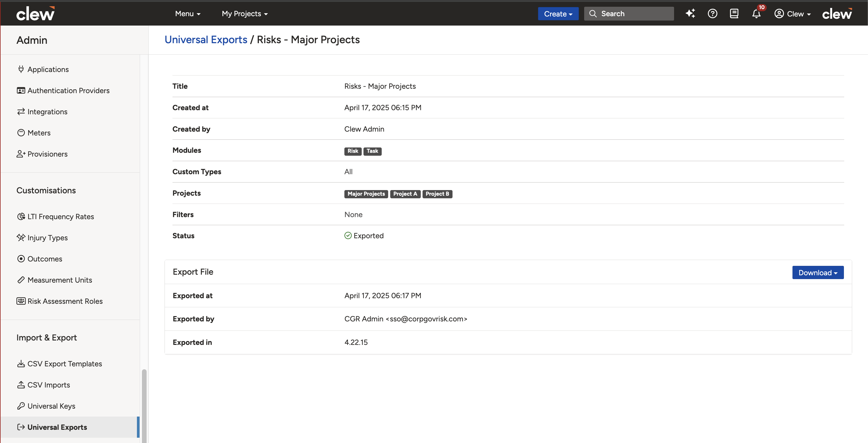Click the CSV Export Templates download icon

click(21, 364)
